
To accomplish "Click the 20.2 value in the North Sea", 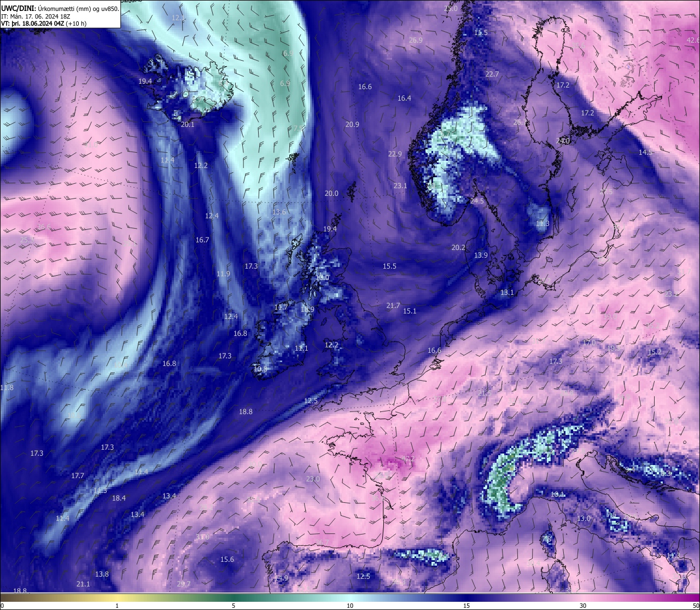I will 458,248.
